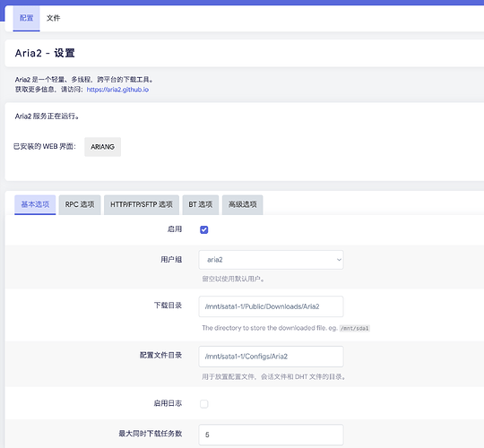
Task: Click the 用于放置配置文件 description text
Action: pyautogui.click(x=273, y=376)
